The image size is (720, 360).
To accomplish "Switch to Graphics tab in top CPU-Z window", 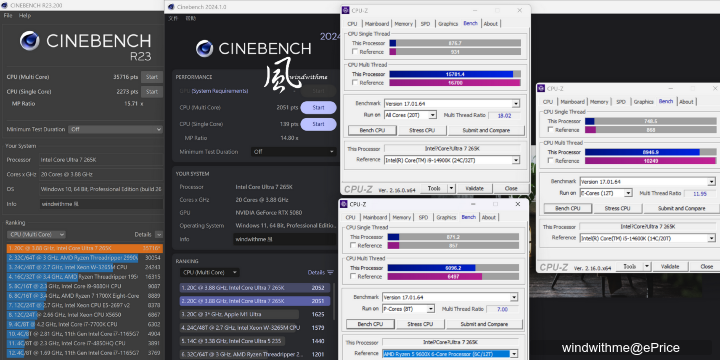I will (448, 24).
